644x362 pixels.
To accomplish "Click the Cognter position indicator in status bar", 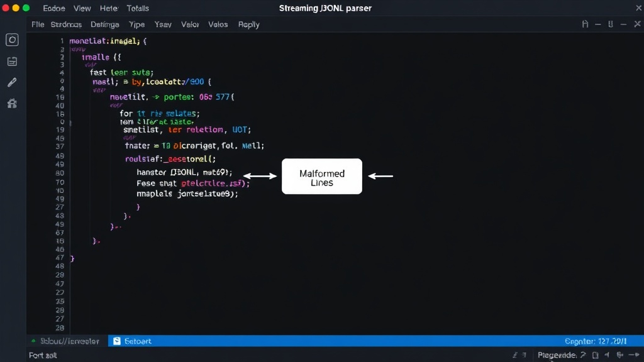I will (x=596, y=341).
